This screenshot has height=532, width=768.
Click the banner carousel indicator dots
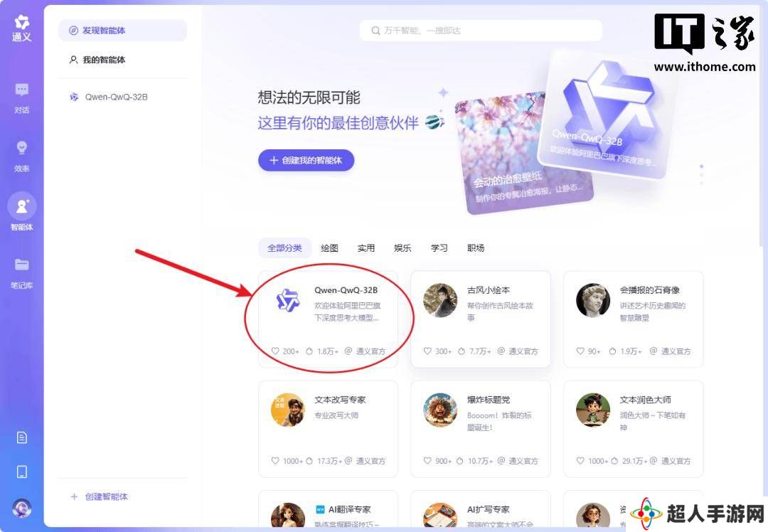(702, 174)
